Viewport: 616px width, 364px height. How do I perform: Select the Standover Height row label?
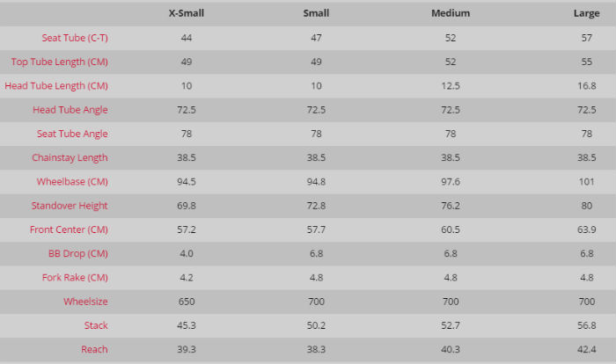69,206
